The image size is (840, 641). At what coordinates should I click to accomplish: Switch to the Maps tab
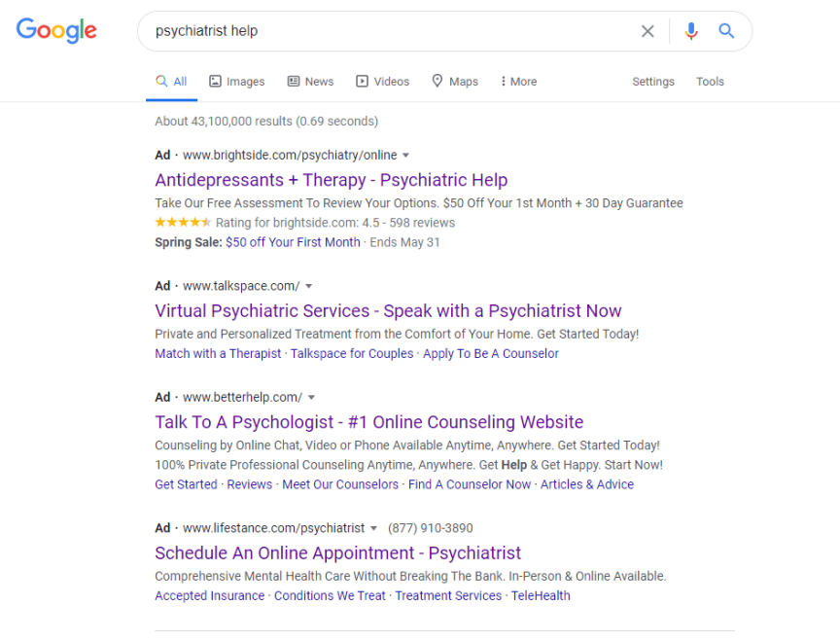click(455, 82)
